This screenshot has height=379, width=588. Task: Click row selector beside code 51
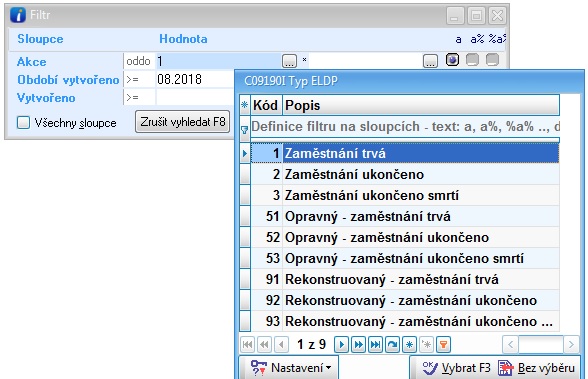[245, 216]
